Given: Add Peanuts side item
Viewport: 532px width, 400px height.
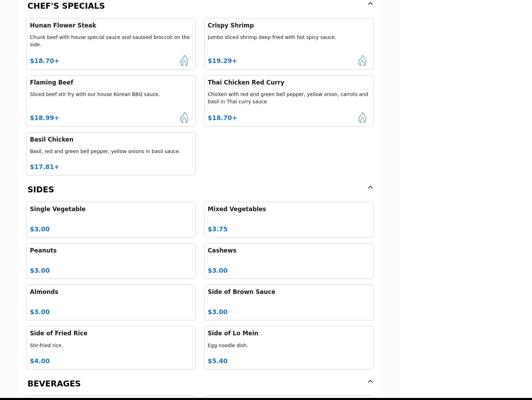Looking at the screenshot, I should pyautogui.click(x=111, y=261).
